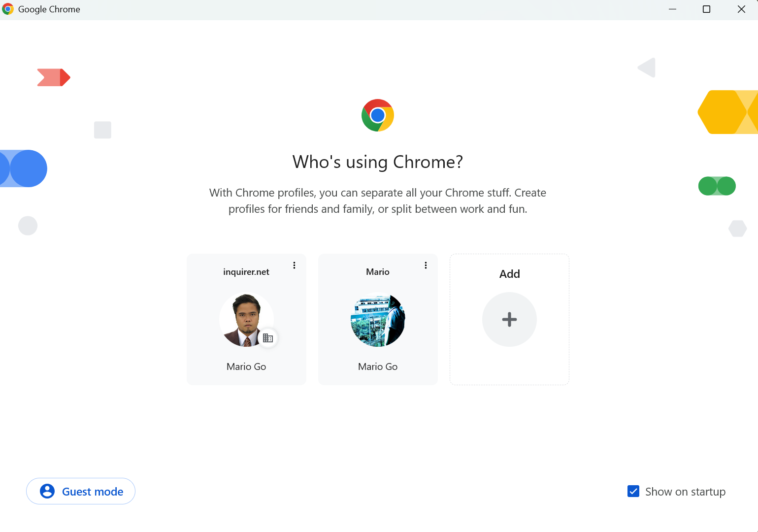Select the Mario profile avatar picture
The width and height of the screenshot is (758, 532).
(x=378, y=320)
